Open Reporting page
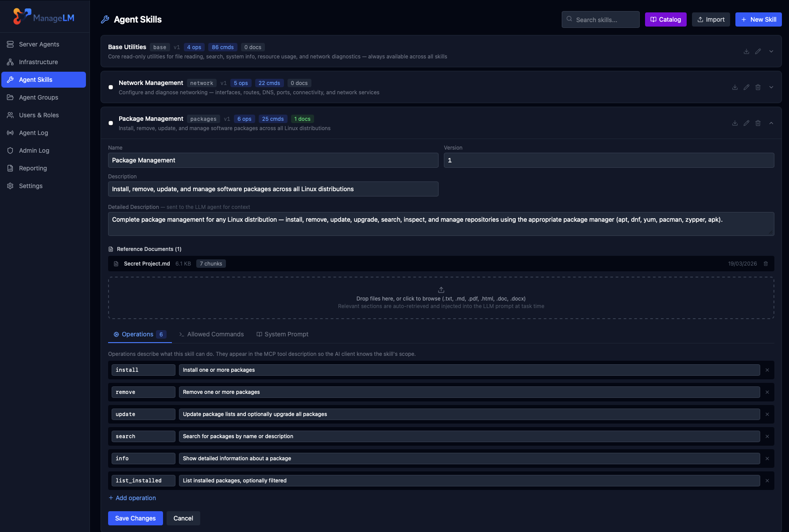789x532 pixels. click(x=43, y=168)
